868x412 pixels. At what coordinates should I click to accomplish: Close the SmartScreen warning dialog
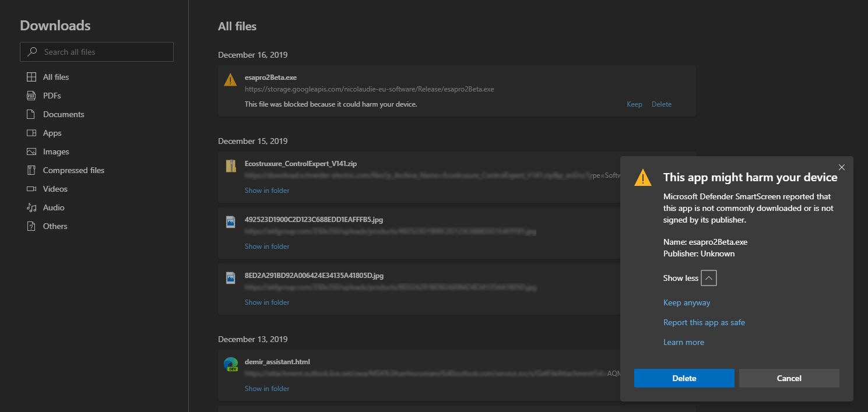[841, 167]
